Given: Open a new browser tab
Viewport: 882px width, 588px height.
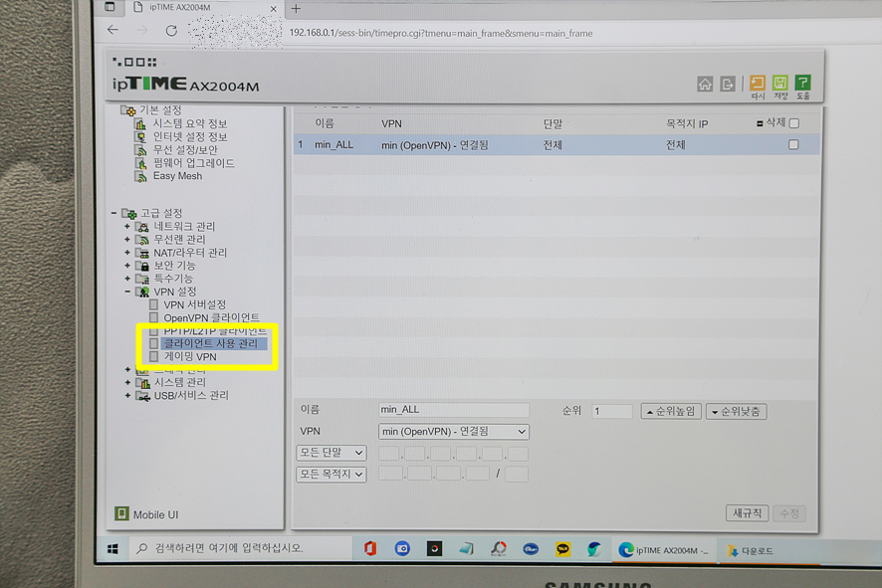Looking at the screenshot, I should 297,8.
